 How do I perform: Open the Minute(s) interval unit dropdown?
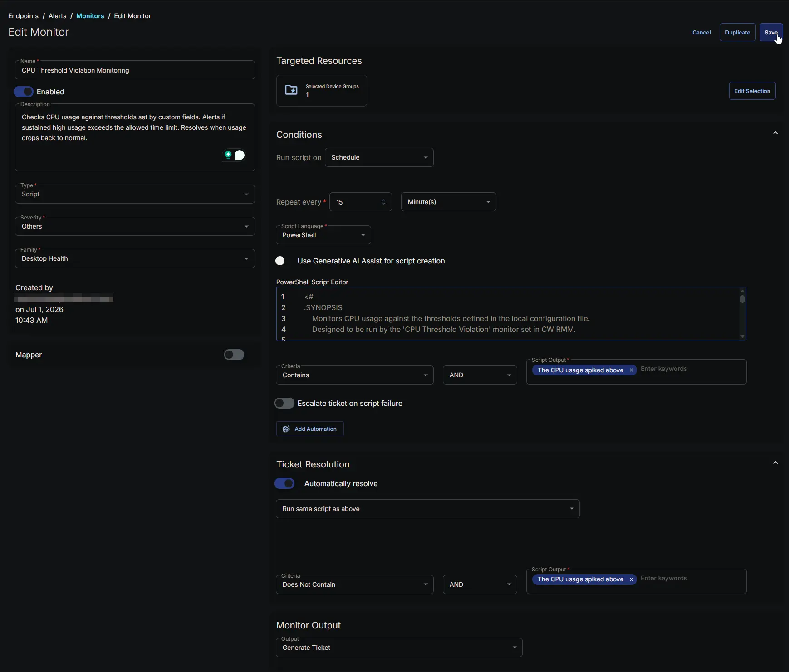tap(449, 202)
